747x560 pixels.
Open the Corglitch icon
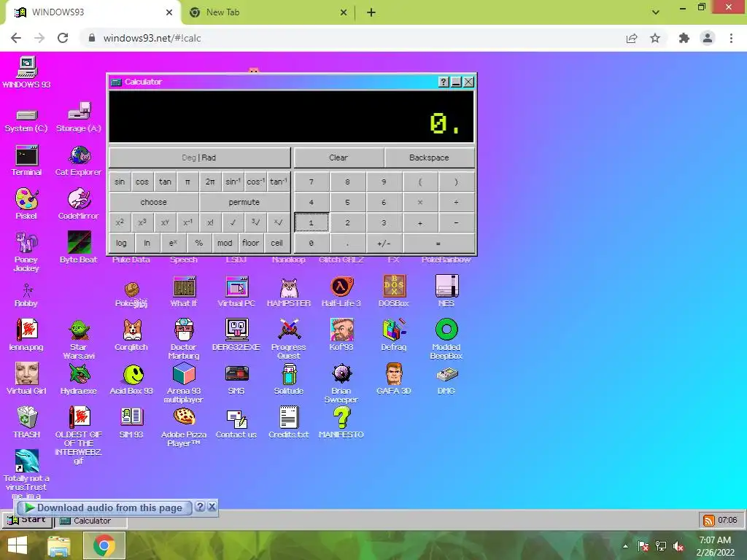click(x=131, y=335)
